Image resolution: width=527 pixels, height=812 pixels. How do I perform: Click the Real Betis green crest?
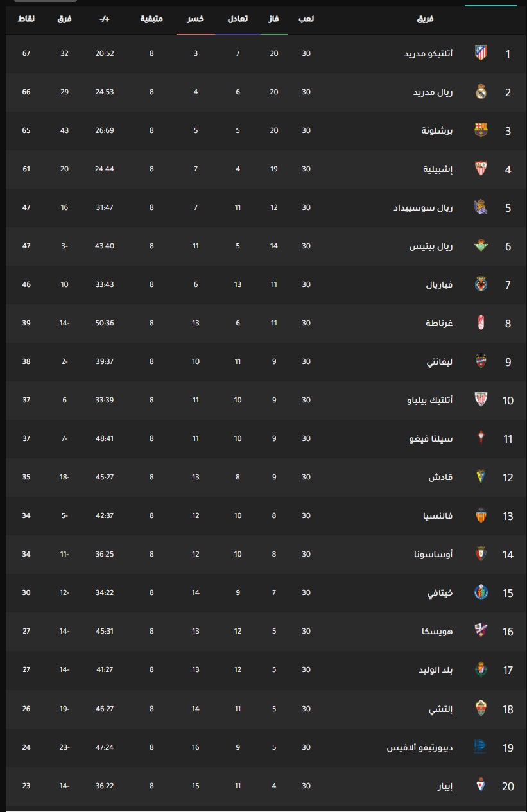coord(481,246)
